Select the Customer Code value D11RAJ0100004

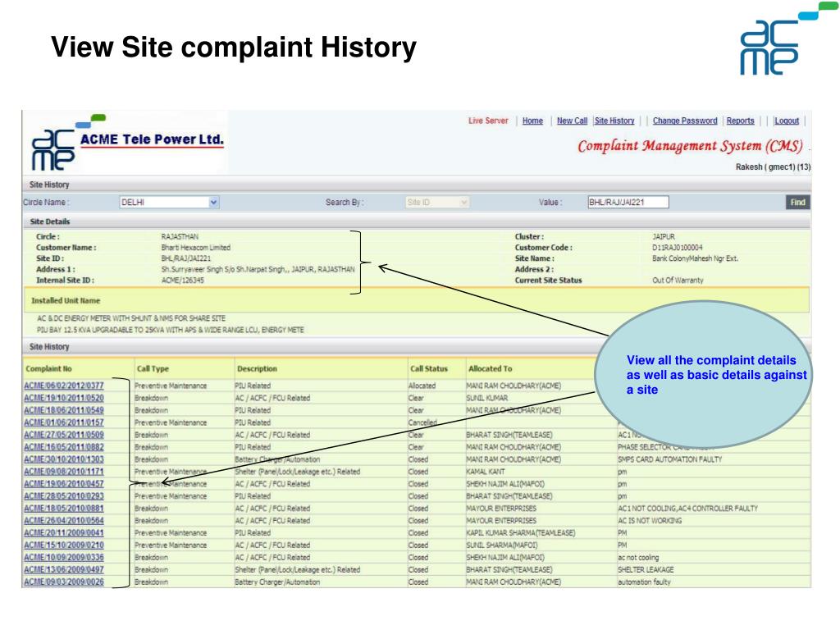[677, 248]
